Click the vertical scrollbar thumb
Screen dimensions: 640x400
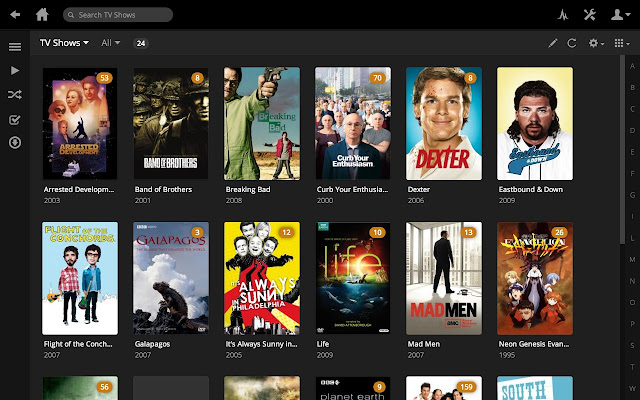(622, 149)
